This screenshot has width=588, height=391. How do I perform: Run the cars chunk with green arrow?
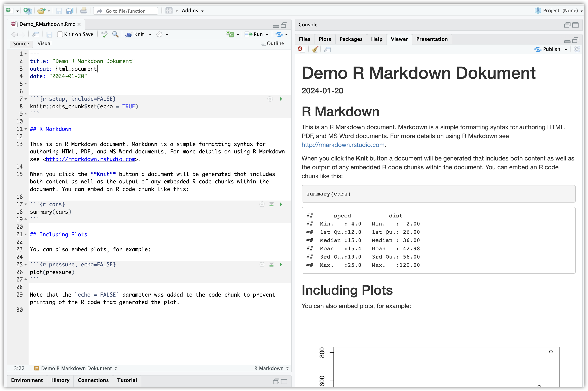point(281,204)
